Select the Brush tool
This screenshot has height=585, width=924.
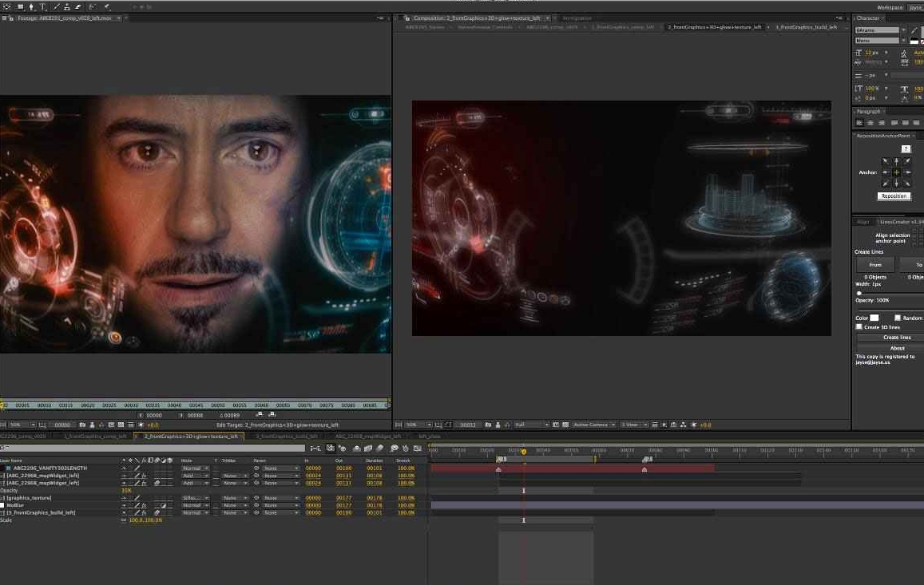[x=57, y=7]
